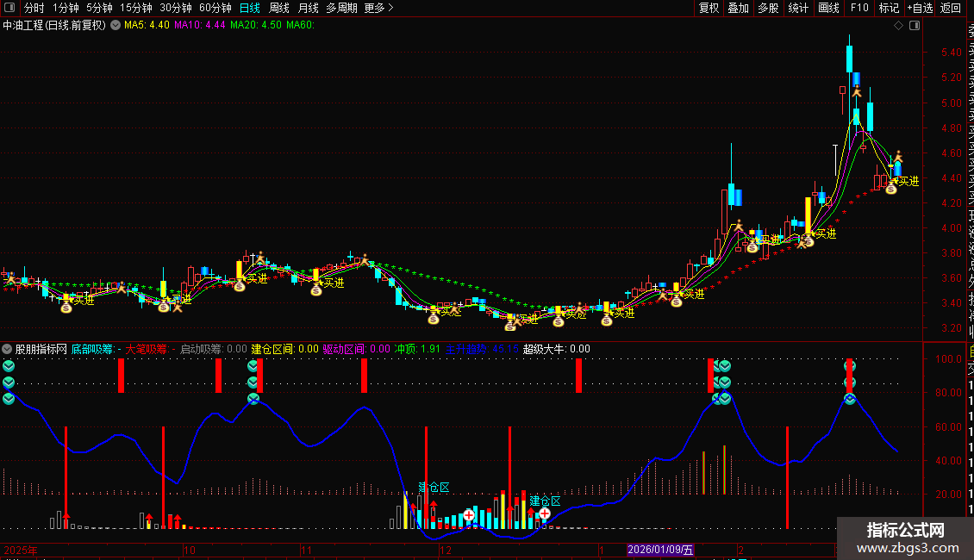Click the 大笔吸筹 indicator label
974x560 pixels.
click(x=150, y=349)
